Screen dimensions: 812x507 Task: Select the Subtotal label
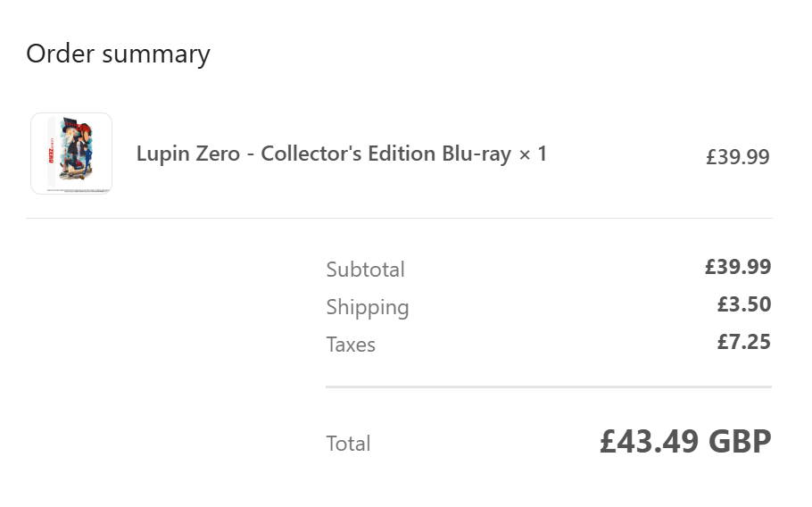(x=365, y=270)
